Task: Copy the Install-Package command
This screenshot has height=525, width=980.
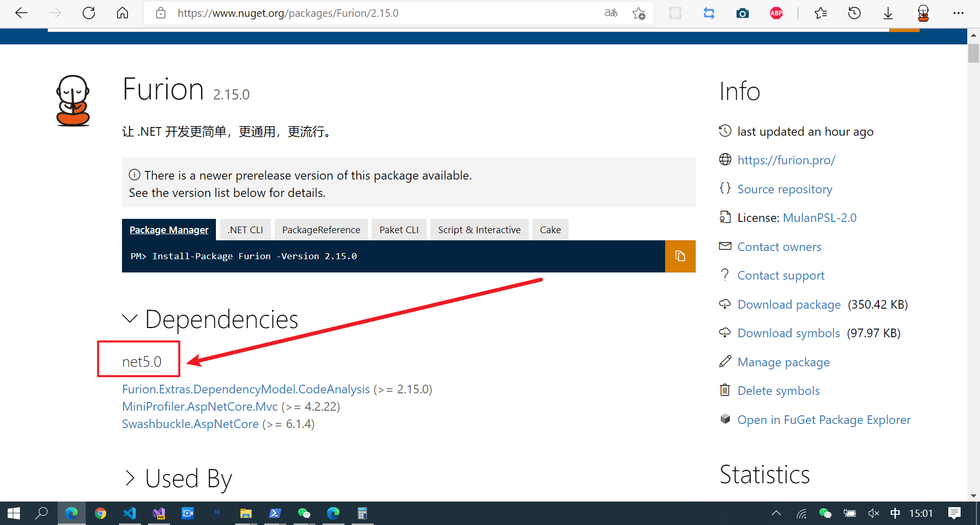Action: pos(680,256)
